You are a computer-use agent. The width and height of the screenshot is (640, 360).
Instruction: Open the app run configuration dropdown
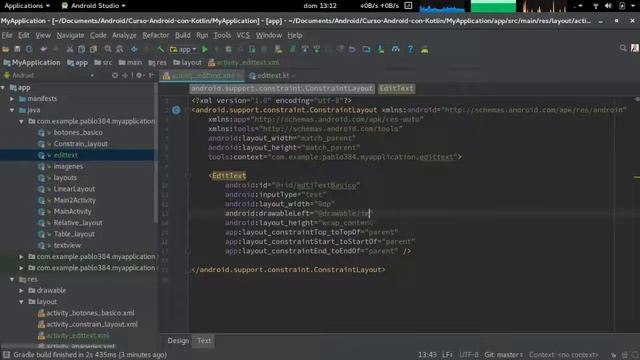(x=183, y=49)
